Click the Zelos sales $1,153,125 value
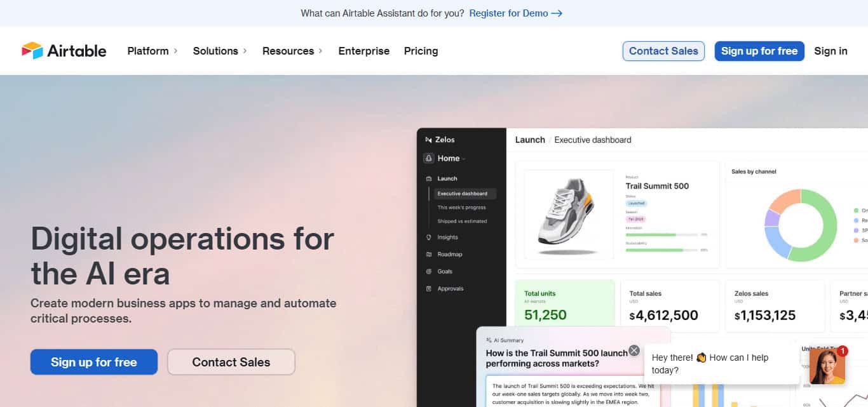Viewport: 868px width, 407px height. 765,316
